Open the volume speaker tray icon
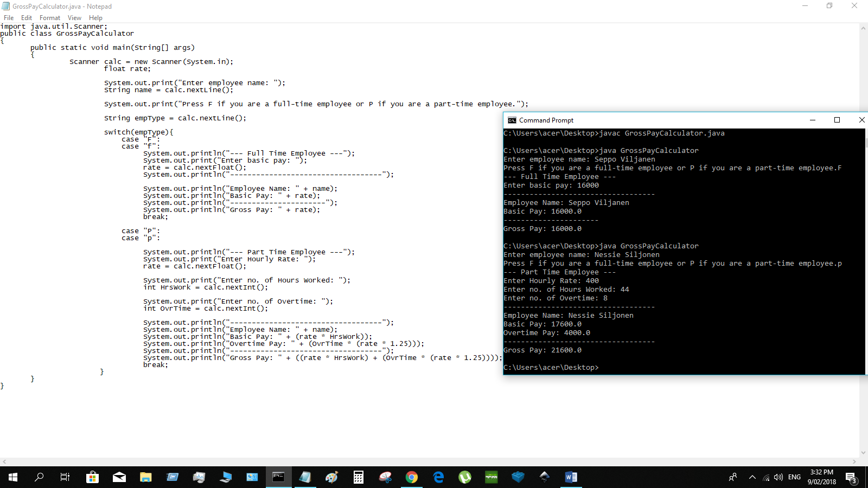 pos(778,477)
